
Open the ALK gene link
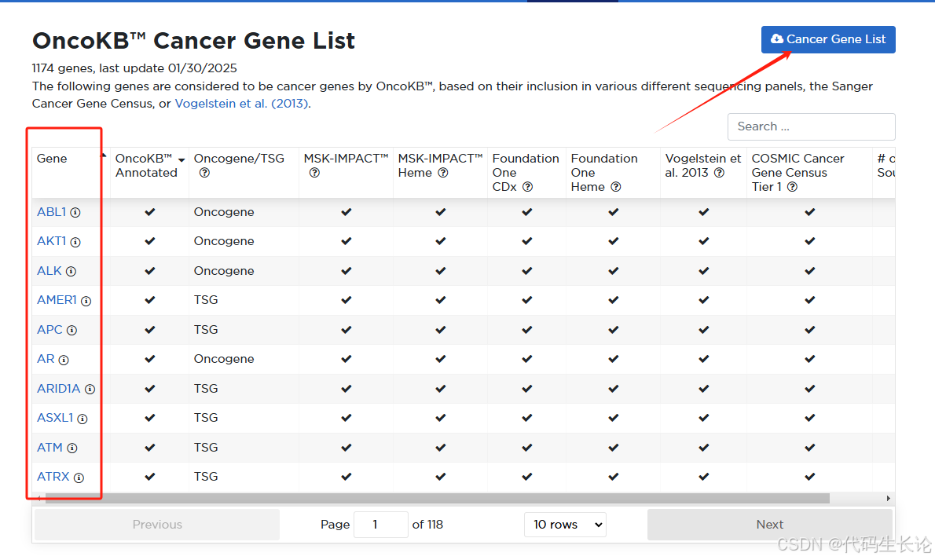click(49, 271)
